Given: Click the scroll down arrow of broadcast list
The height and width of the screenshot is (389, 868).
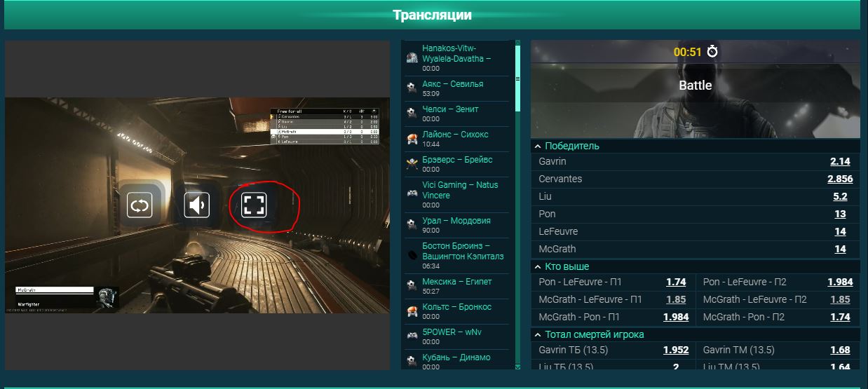Looking at the screenshot, I should click(x=518, y=366).
